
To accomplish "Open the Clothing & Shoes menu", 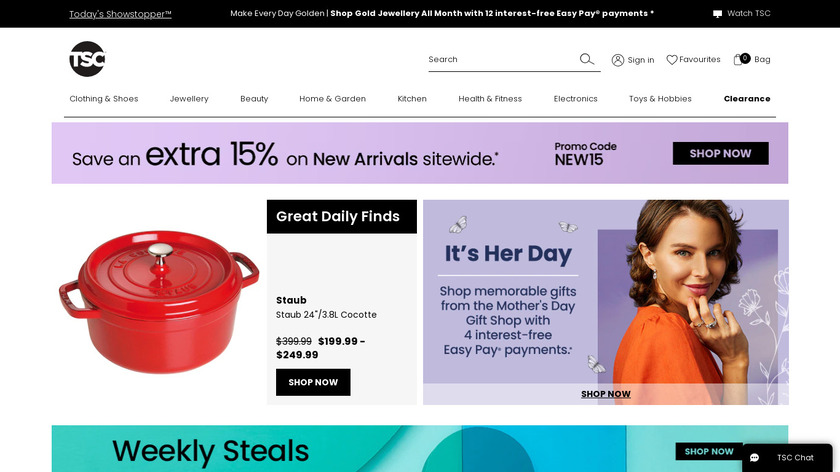I will (x=104, y=99).
